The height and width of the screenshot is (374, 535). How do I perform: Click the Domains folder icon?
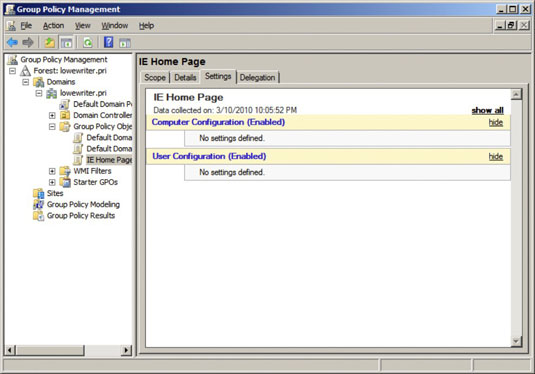coord(39,82)
